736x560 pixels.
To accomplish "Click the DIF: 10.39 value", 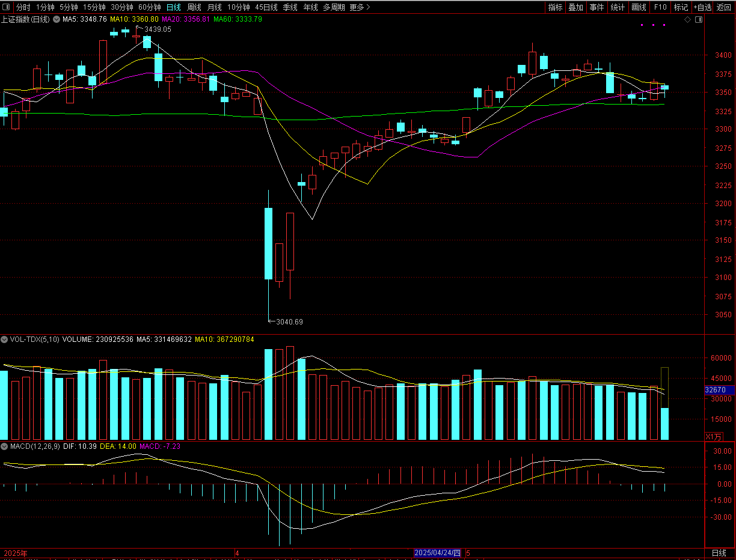I will pos(79,446).
